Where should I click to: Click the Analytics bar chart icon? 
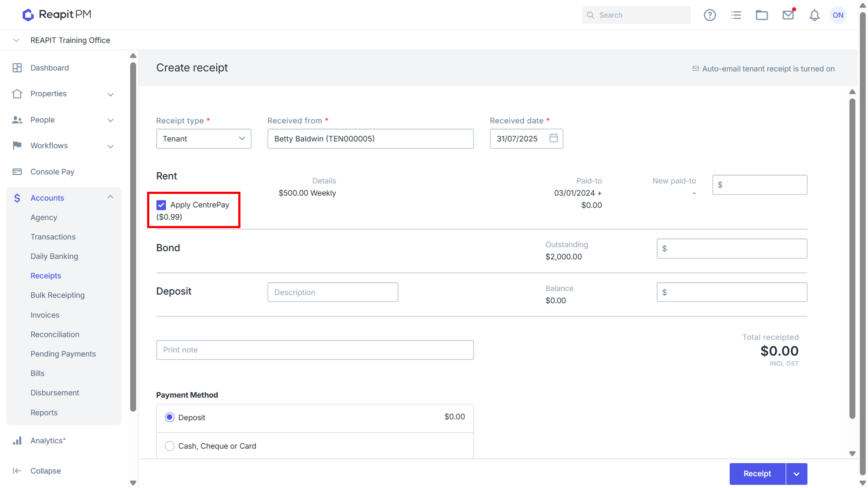17,441
